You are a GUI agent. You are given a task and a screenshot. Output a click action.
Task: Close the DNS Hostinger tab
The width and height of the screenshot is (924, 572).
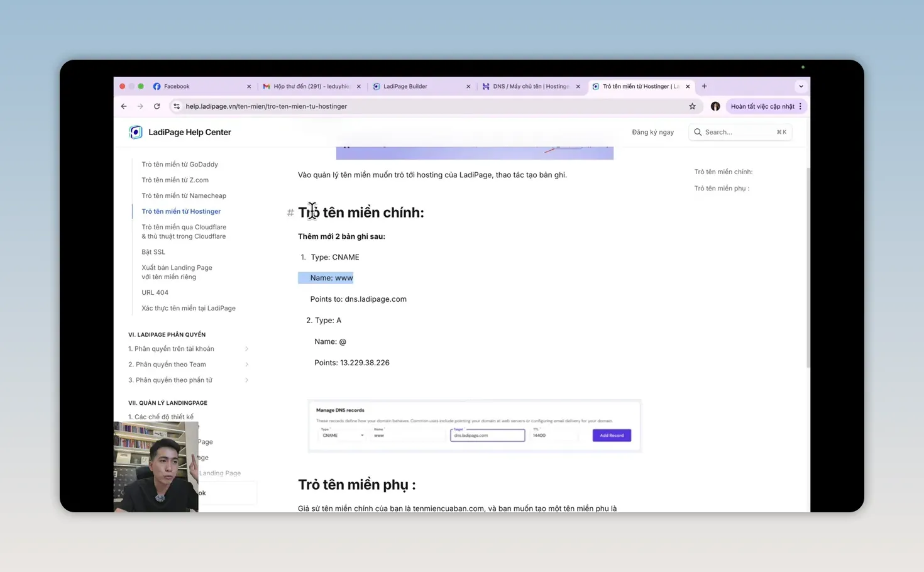point(578,87)
